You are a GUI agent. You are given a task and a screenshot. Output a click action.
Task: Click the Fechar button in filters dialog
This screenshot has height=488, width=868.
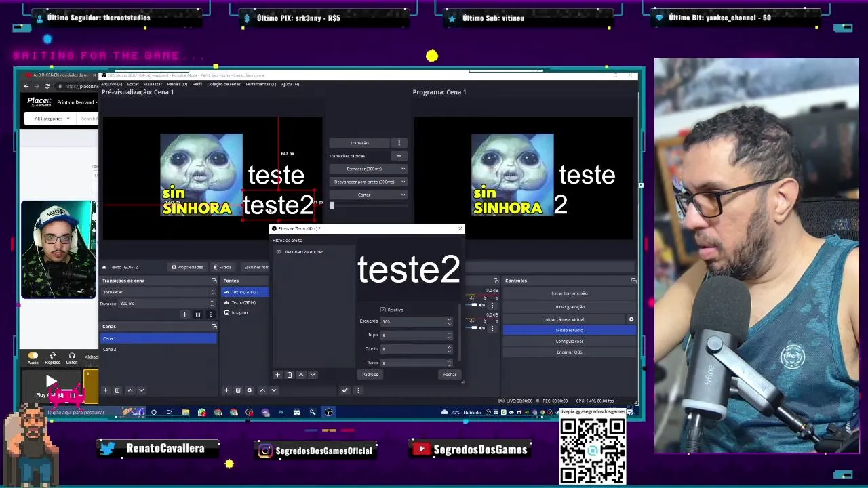(450, 375)
